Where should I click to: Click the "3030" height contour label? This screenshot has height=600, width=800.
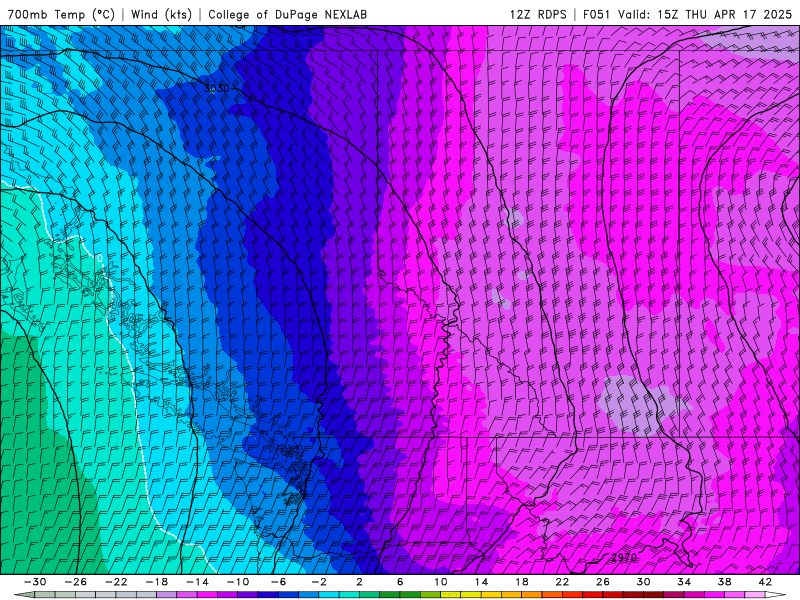coord(216,88)
